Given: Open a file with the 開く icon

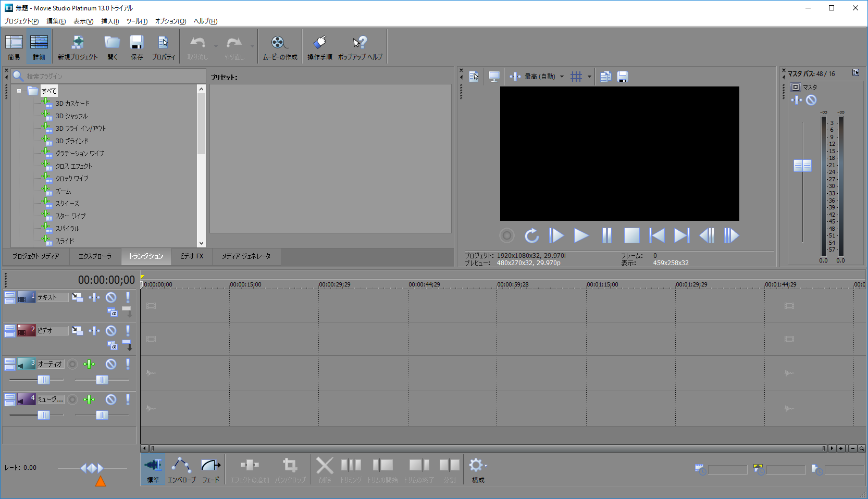Looking at the screenshot, I should tap(113, 47).
